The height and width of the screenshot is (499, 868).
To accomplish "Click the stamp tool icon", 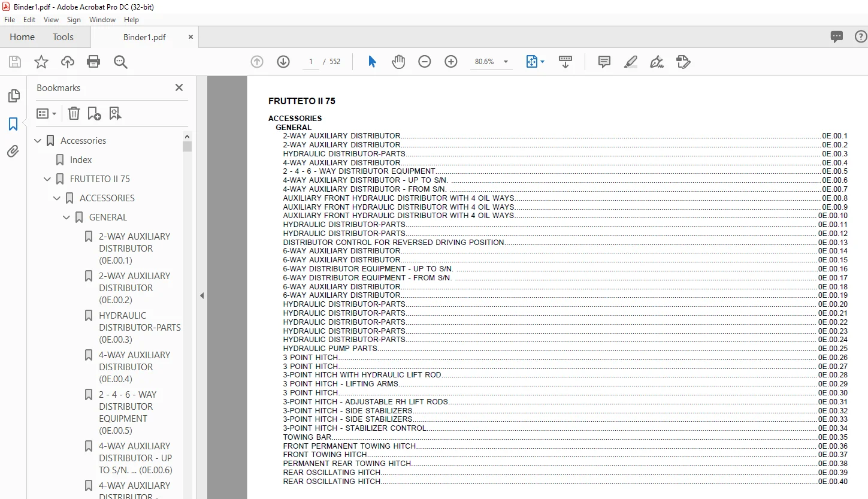I will point(683,62).
